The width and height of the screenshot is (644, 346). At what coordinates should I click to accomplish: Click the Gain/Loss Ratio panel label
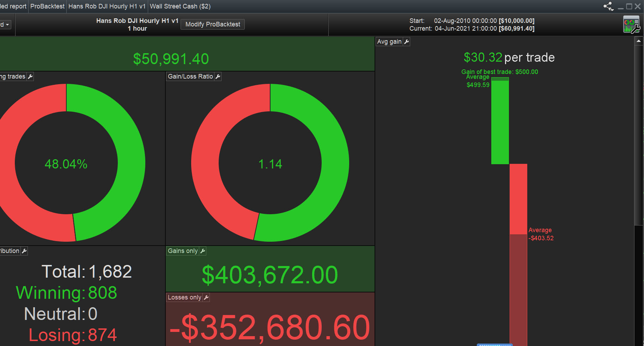[x=190, y=76]
